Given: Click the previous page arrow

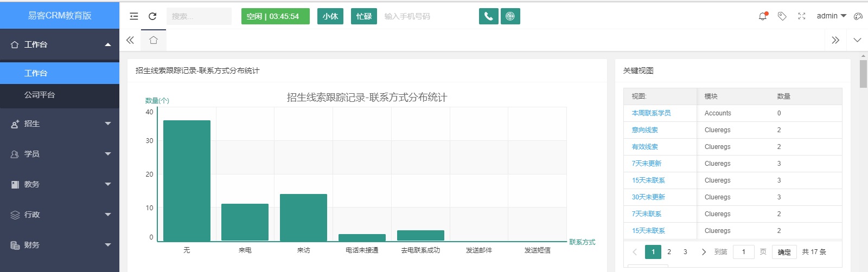Looking at the screenshot, I should [635, 252].
